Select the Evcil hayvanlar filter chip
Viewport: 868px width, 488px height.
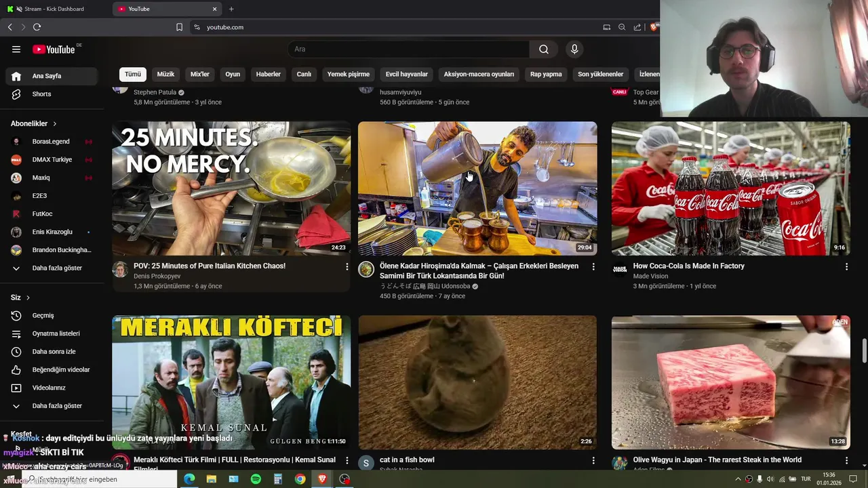click(x=407, y=74)
